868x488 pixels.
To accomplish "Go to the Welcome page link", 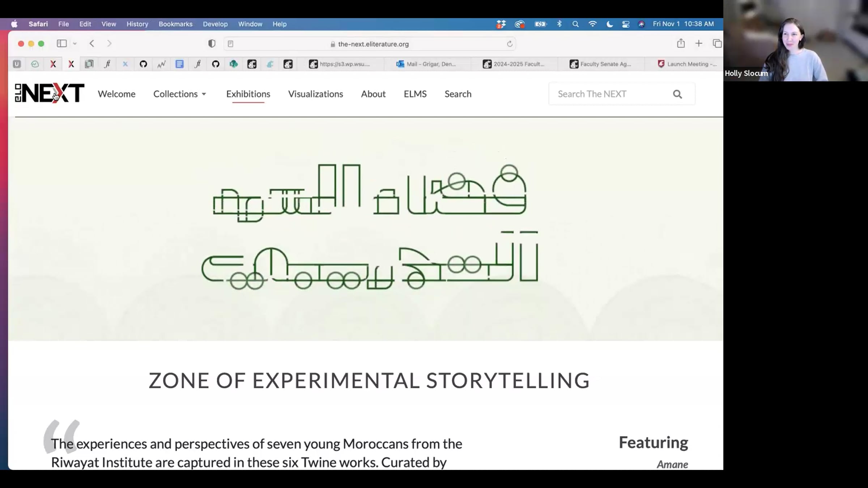I will 116,94.
